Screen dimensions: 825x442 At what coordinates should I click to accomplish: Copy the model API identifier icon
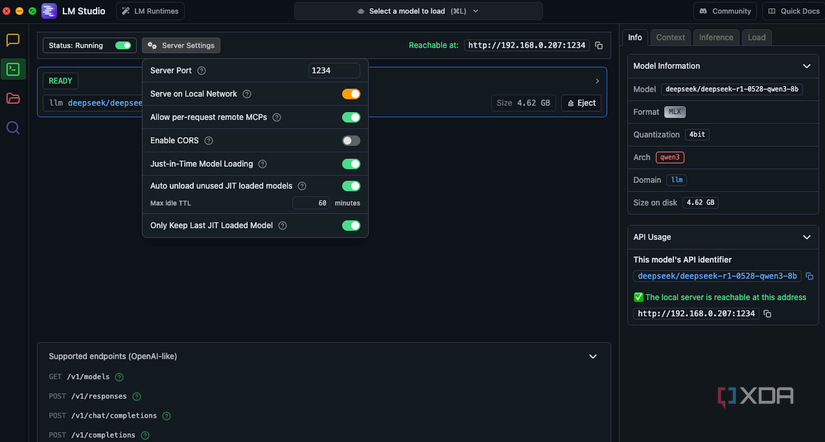[x=810, y=276]
